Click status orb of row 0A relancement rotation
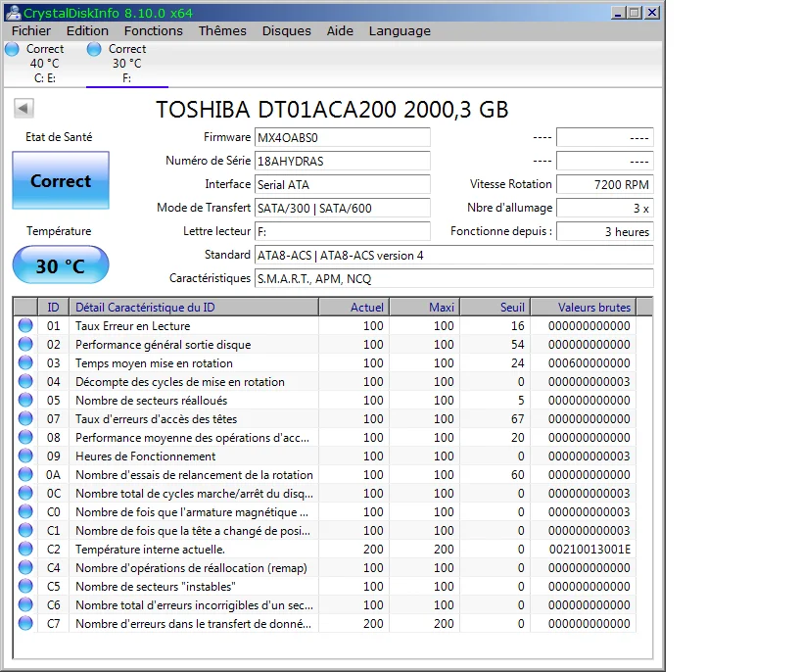 pyautogui.click(x=25, y=474)
